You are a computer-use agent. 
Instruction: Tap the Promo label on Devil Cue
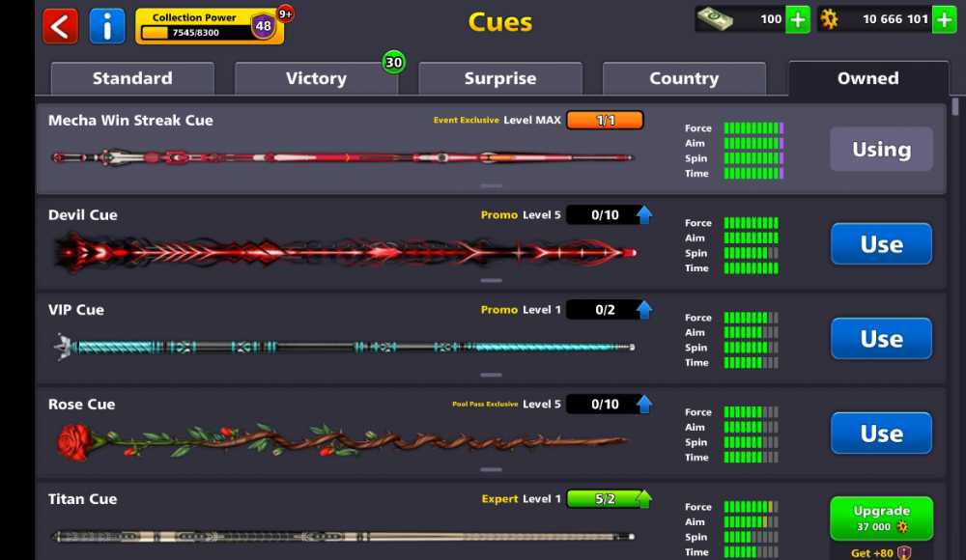point(499,215)
